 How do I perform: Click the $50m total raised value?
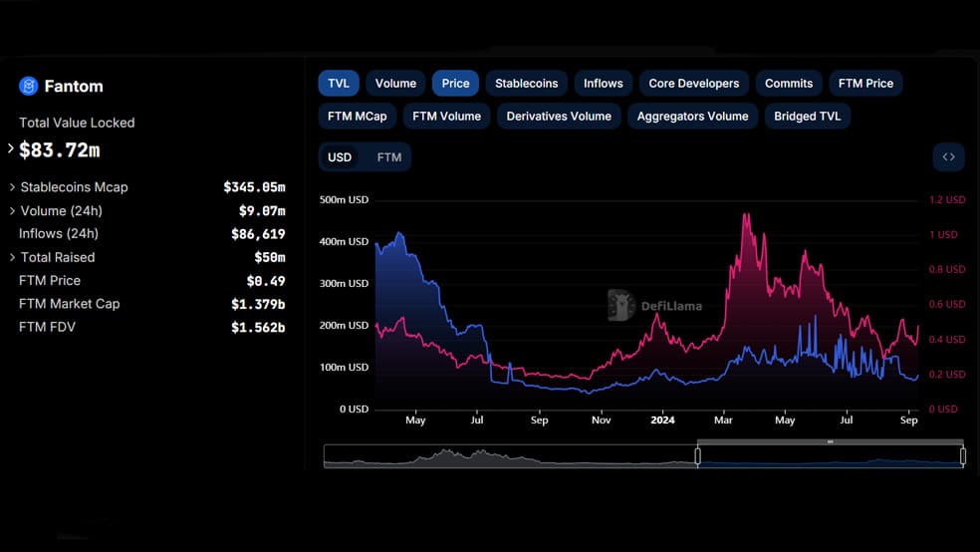point(269,257)
